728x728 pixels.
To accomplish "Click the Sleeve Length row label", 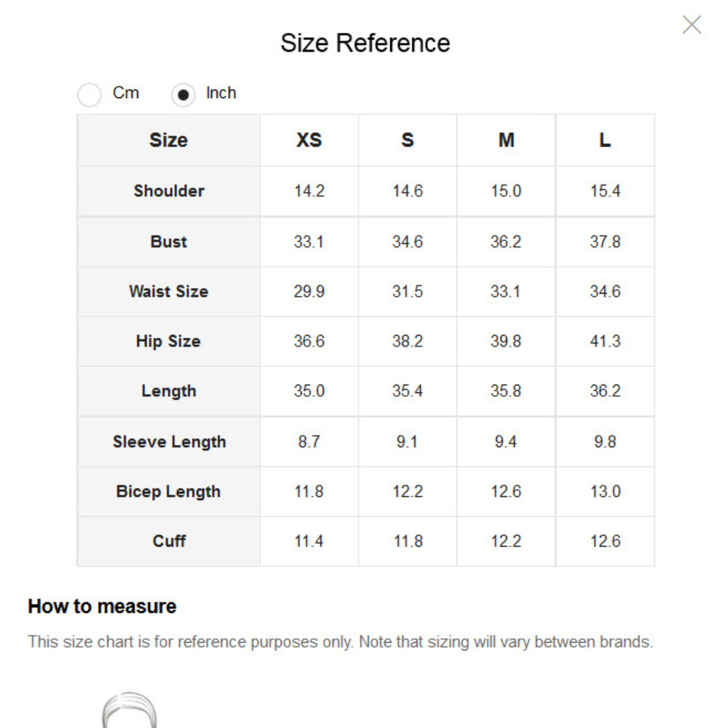I will pos(169,442).
